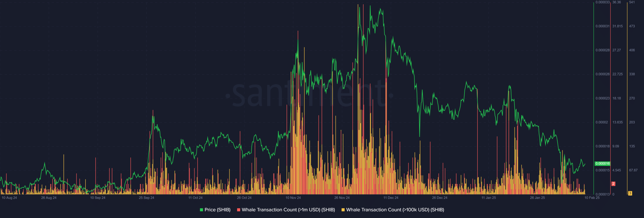Click the 473 axis label
The width and height of the screenshot is (644, 218).
pos(632,26)
